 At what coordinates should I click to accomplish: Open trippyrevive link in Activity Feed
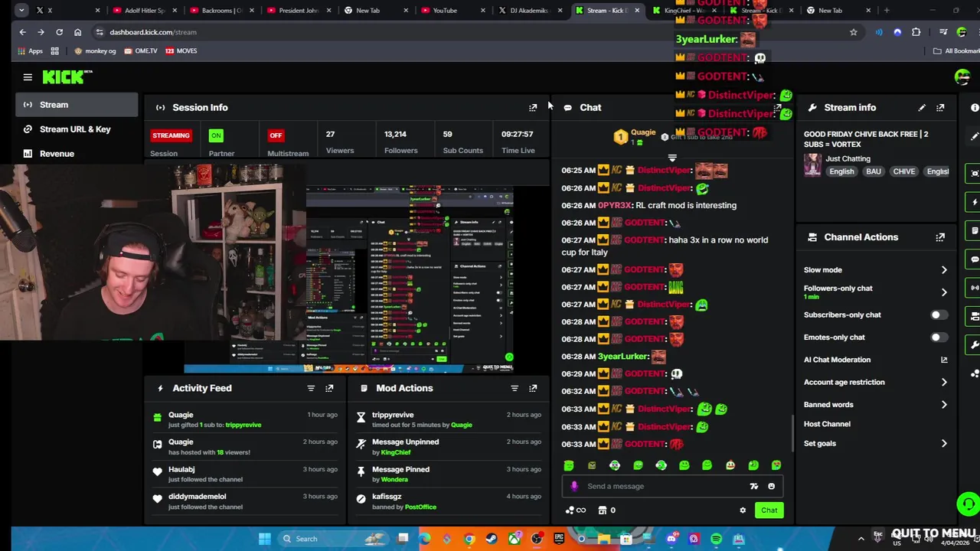[243, 425]
